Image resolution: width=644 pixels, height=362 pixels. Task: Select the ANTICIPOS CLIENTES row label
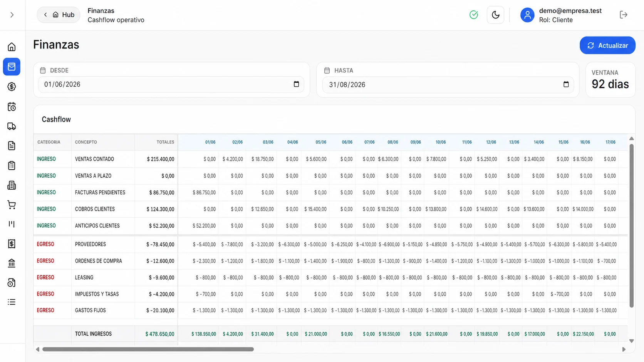97,226
